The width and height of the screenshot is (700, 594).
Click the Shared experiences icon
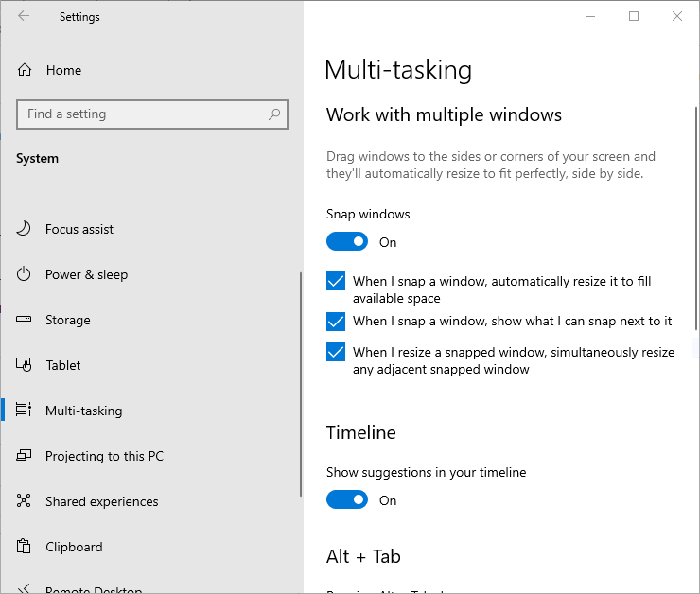[25, 501]
